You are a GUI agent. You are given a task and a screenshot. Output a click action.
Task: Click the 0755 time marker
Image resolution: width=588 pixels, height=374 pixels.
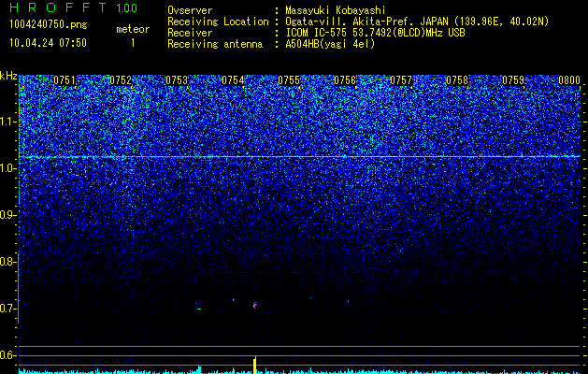click(289, 80)
